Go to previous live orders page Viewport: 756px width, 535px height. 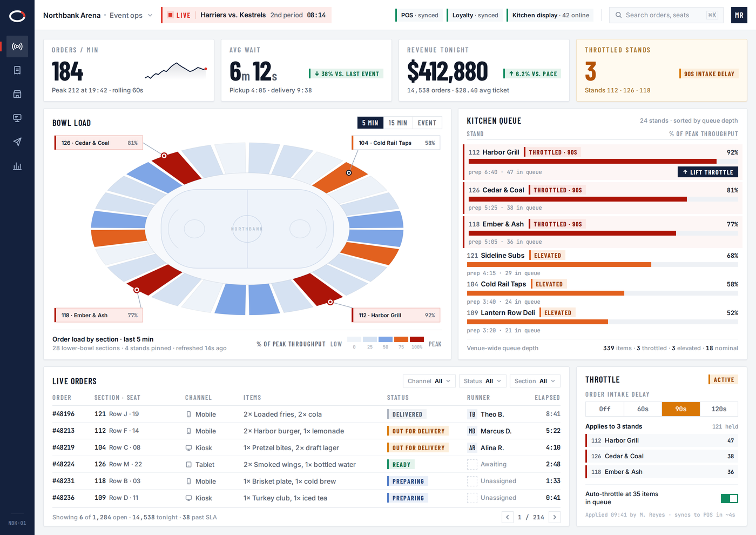pyautogui.click(x=508, y=517)
